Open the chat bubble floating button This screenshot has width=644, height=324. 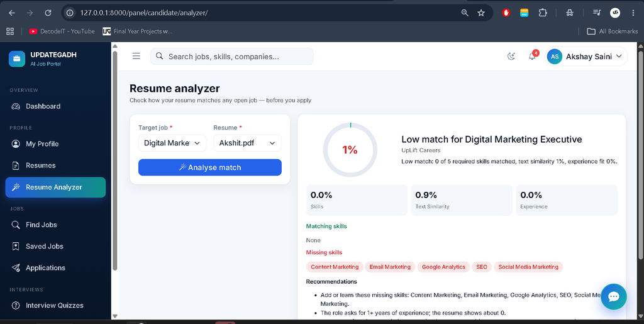[614, 296]
